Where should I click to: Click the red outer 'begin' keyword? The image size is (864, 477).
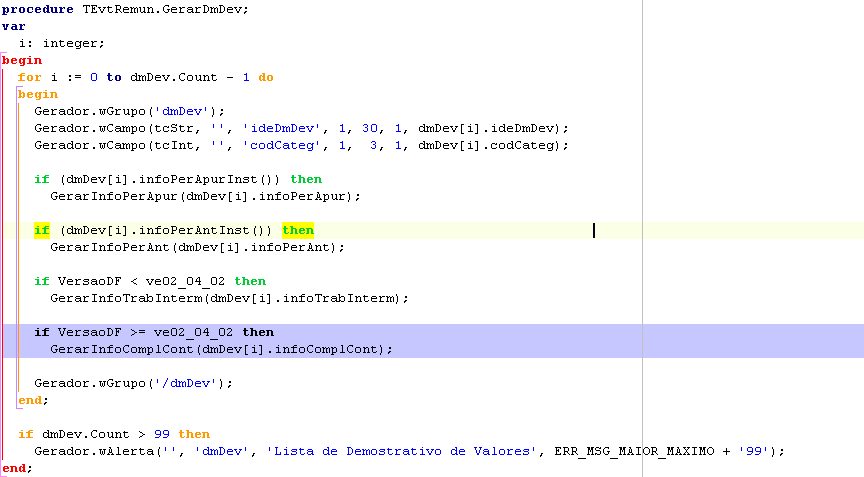(x=22, y=61)
